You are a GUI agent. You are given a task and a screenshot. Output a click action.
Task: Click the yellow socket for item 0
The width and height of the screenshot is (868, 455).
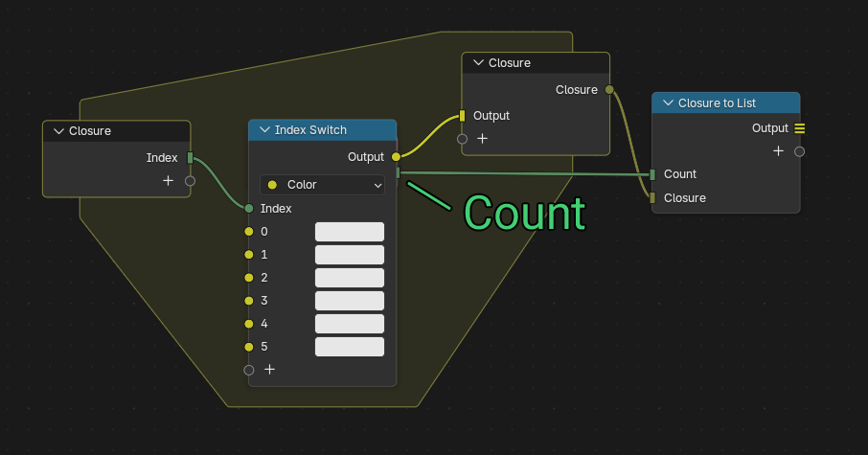click(249, 232)
